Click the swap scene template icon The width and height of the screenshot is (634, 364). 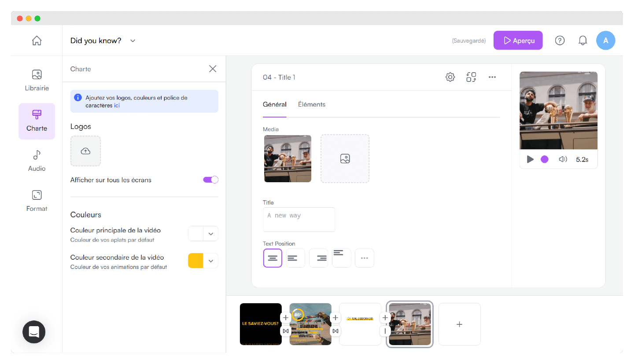click(x=471, y=77)
